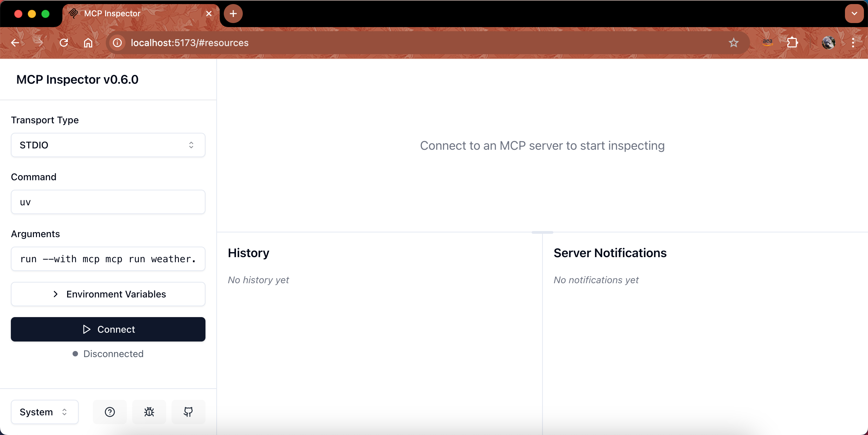Click the browser profile avatar
This screenshot has width=868, height=435.
point(828,42)
